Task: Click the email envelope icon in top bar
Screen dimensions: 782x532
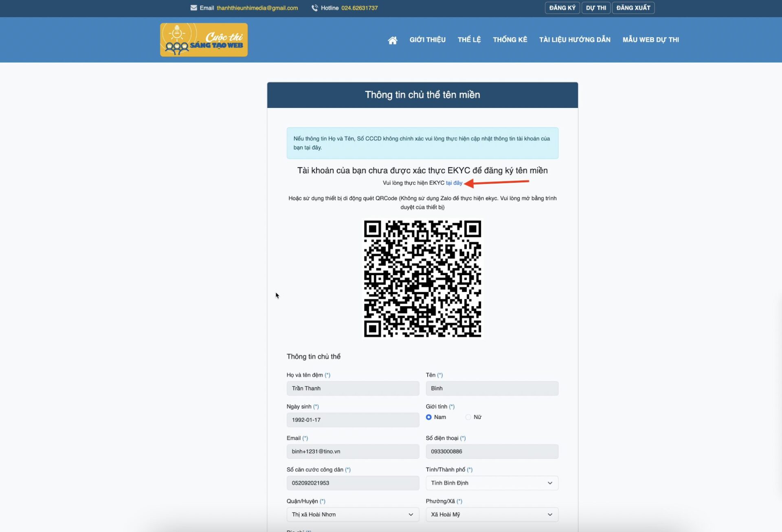Action: 193,8
